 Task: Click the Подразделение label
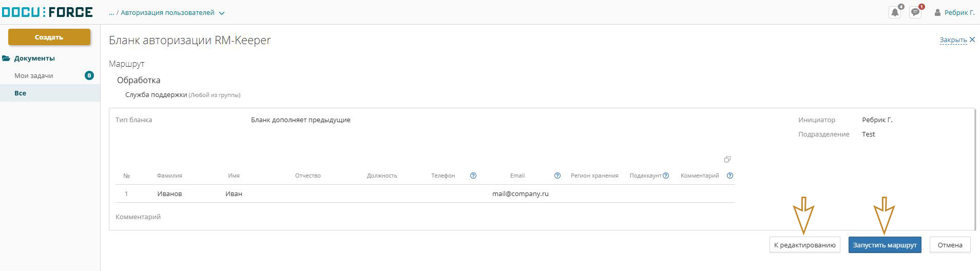(824, 134)
